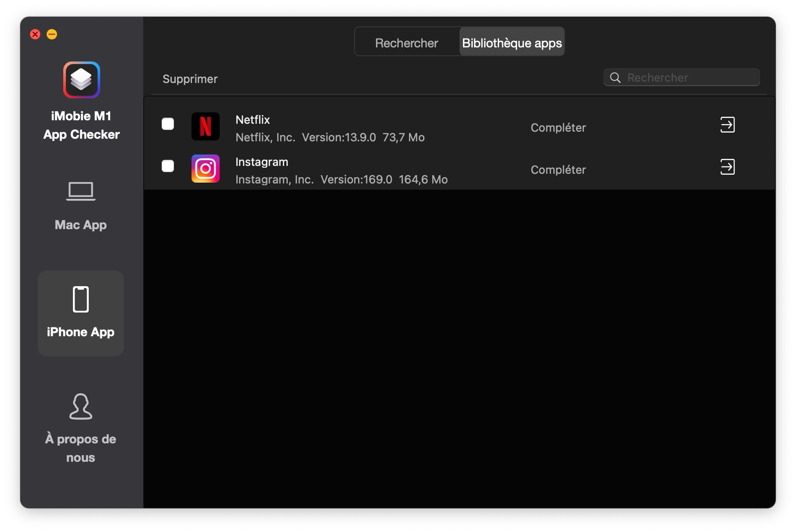Select the Netflix app icon
Viewport: 796px width, 532px height.
tap(205, 126)
